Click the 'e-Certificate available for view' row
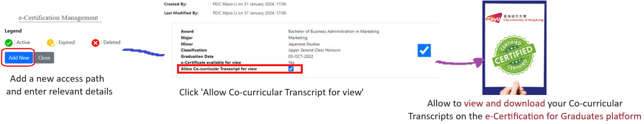The width and height of the screenshot is (644, 124). pyautogui.click(x=211, y=62)
